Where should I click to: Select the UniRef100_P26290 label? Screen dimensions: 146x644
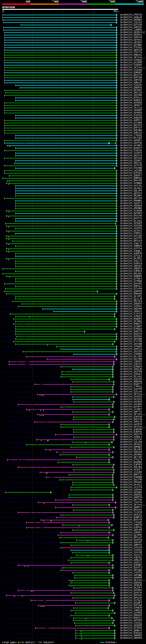coord(131,85)
